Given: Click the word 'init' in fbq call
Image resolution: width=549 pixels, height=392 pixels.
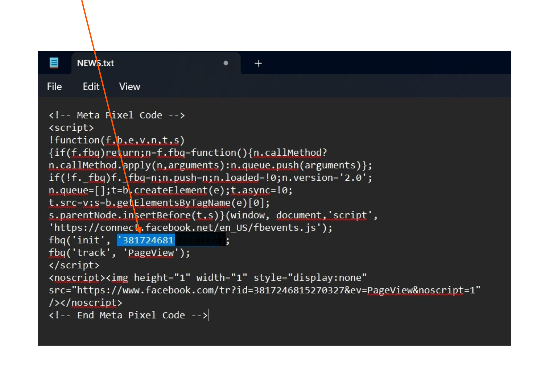Looking at the screenshot, I should coord(88,240).
